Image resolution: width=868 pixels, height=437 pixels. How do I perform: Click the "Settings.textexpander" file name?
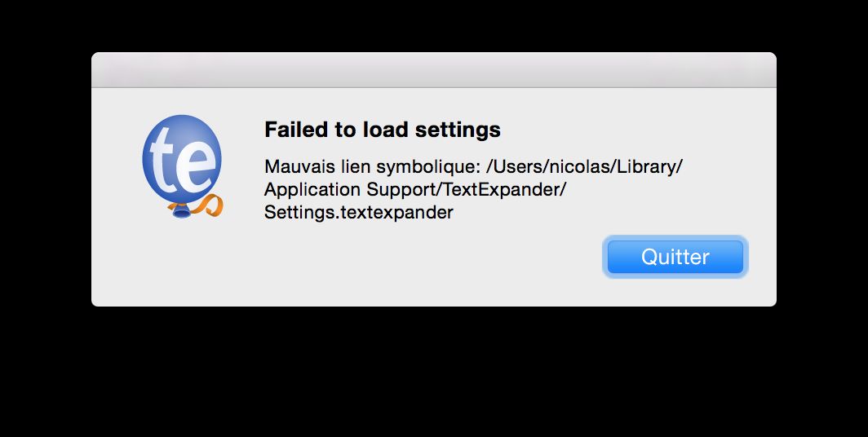pos(359,213)
